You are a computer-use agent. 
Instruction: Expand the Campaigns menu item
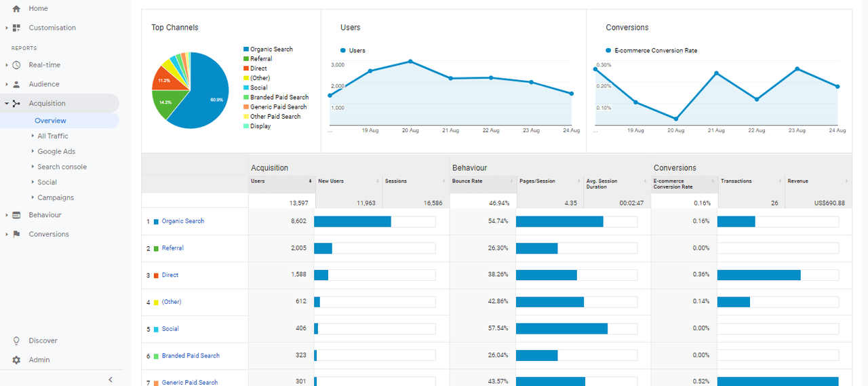coord(56,198)
